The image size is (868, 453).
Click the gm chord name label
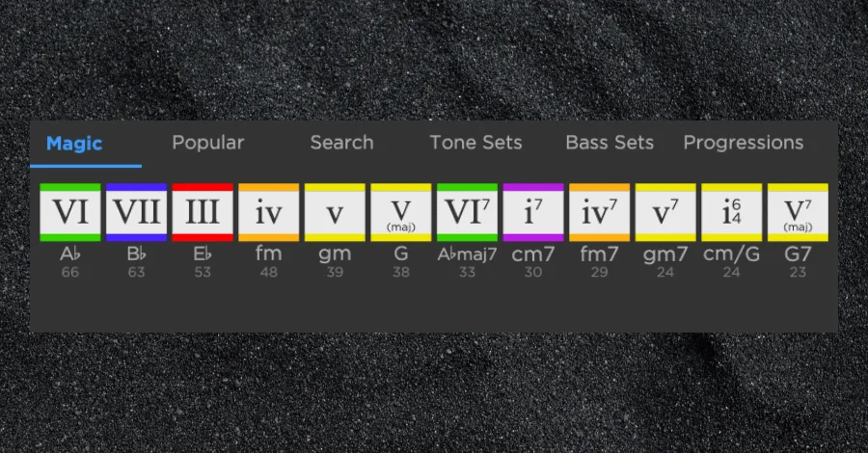(335, 254)
